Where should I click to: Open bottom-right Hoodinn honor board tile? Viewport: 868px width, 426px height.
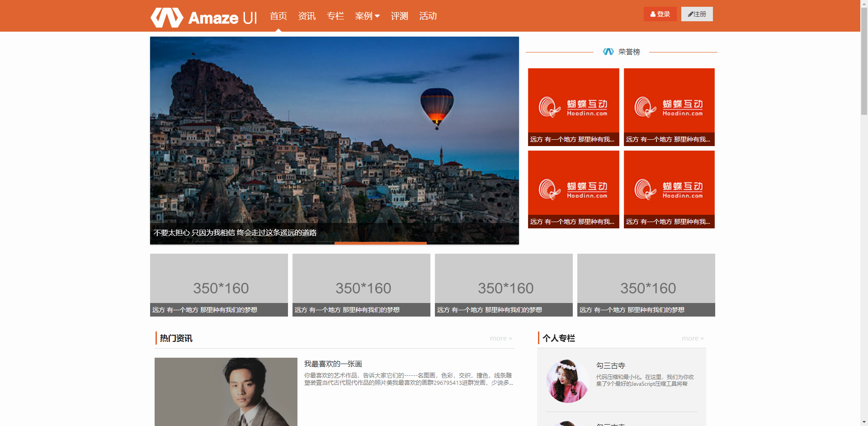tap(669, 189)
